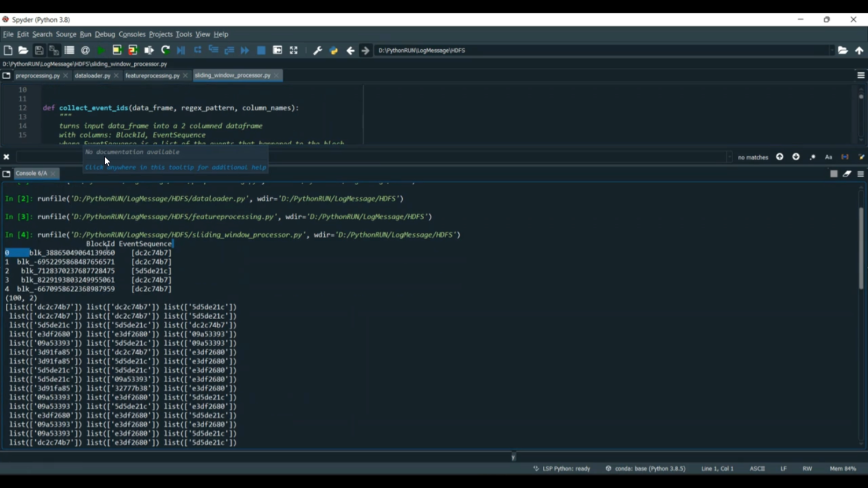Toggle whole words search option
868x488 pixels.
pos(845,157)
